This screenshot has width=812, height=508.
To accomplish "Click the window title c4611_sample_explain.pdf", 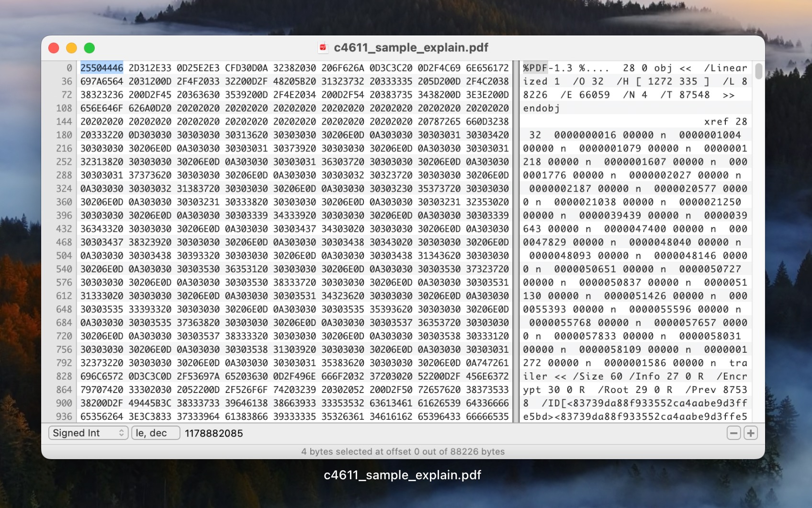I will (411, 47).
